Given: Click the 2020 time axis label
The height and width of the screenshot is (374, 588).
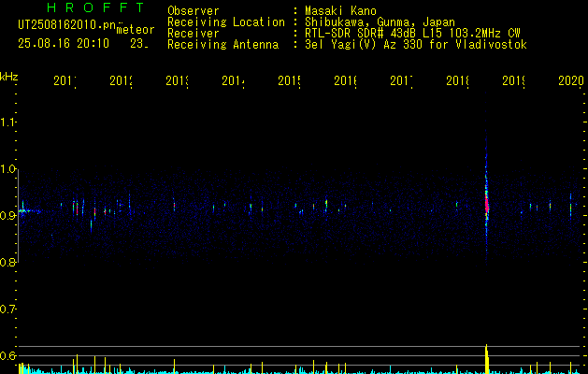Looking at the screenshot, I should click(571, 80).
